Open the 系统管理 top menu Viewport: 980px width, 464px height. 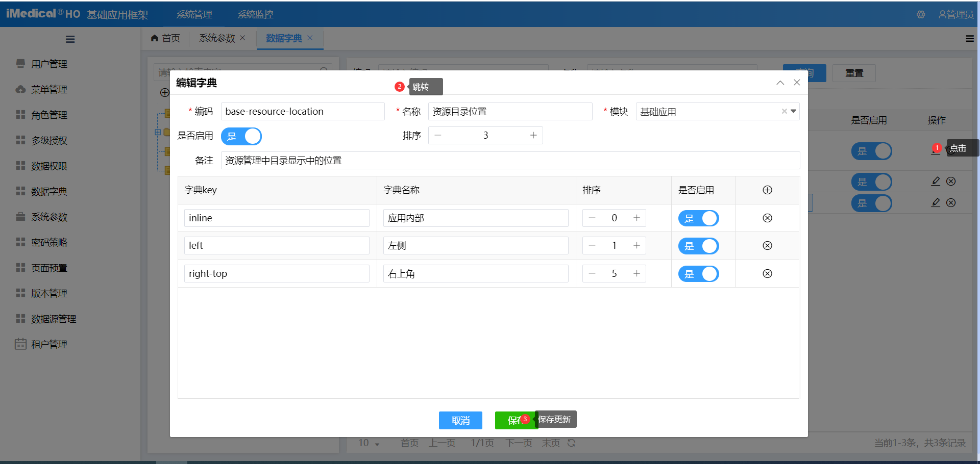[194, 15]
